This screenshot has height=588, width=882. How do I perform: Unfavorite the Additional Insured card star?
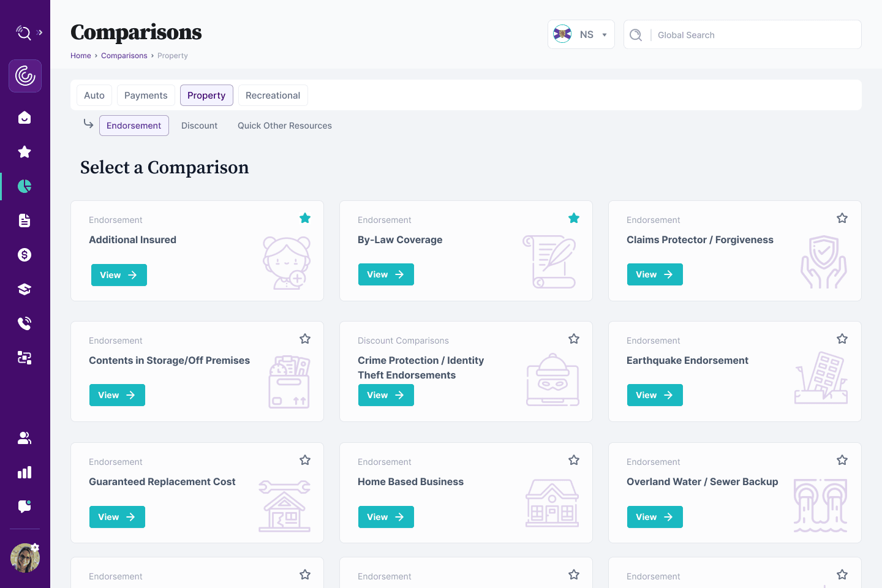pyautogui.click(x=305, y=218)
